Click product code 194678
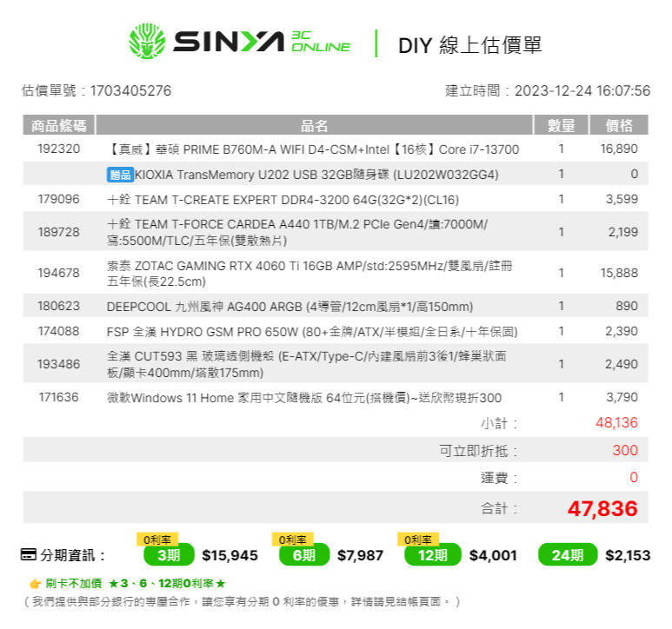 [x=59, y=273]
